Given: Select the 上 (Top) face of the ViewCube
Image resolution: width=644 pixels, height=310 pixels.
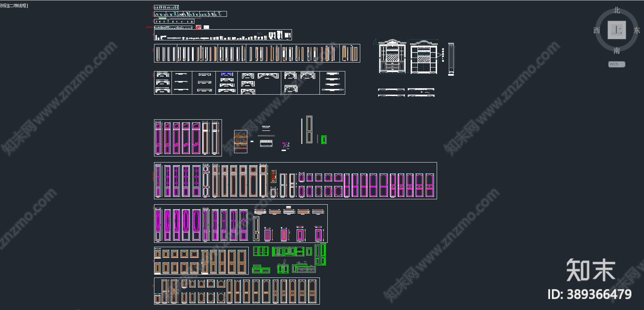Looking at the screenshot, I should [617, 30].
